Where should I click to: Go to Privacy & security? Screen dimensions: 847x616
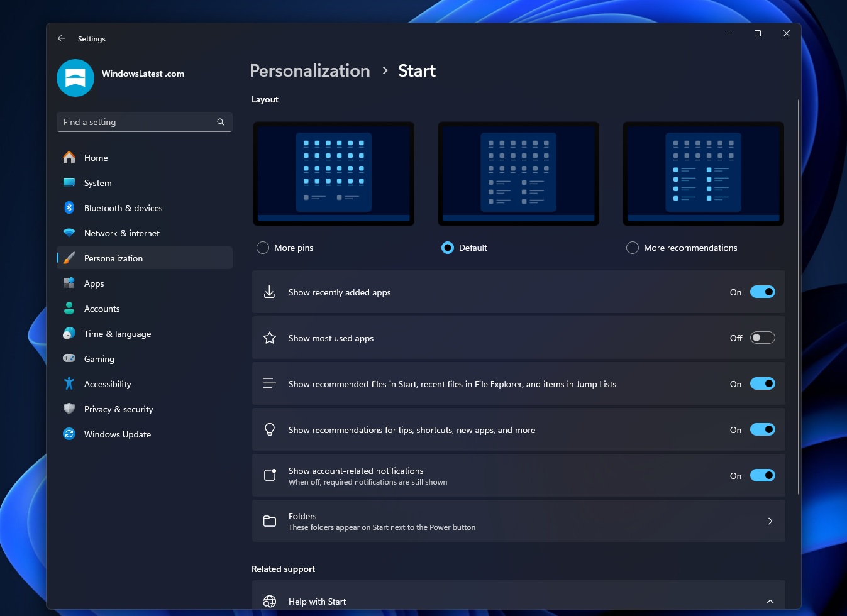coord(145,409)
